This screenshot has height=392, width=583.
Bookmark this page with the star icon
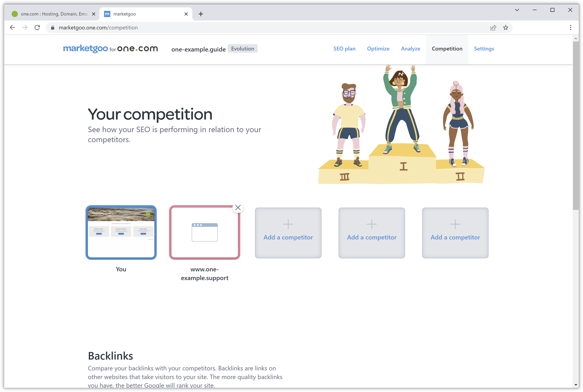pos(505,28)
